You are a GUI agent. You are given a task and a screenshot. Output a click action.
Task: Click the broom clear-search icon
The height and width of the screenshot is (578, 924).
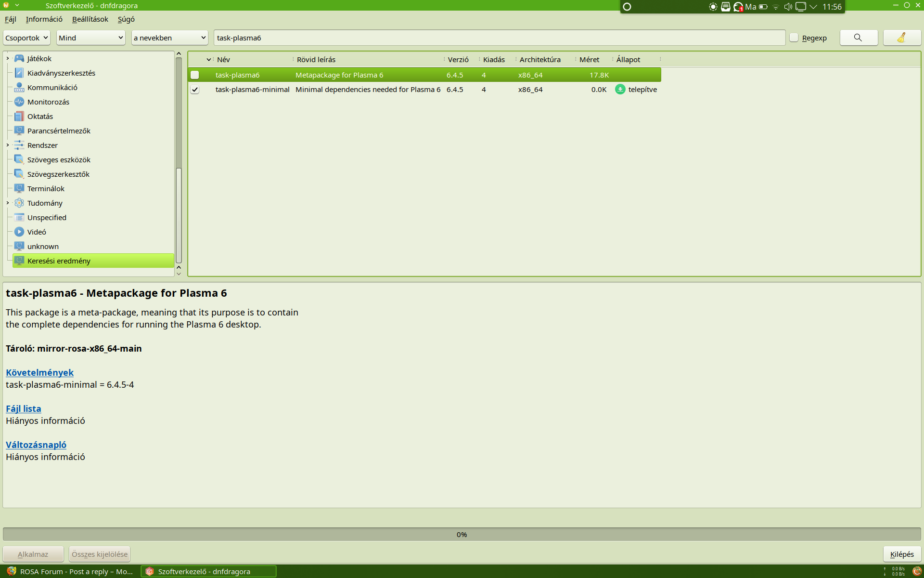click(901, 38)
